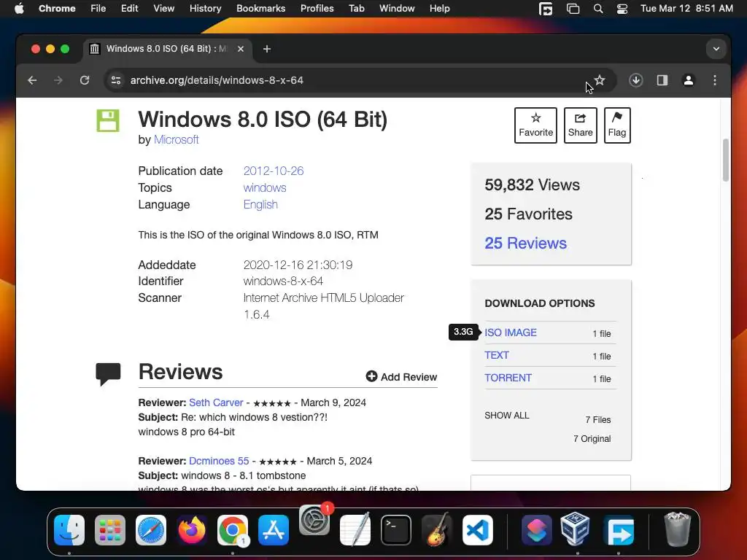The height and width of the screenshot is (560, 747).
Task: Launch Terminal from the Dock
Action: (x=396, y=530)
